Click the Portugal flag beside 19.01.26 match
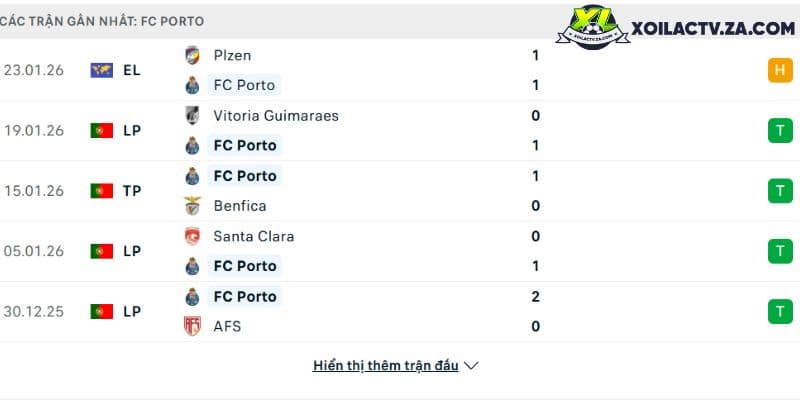The image size is (800, 400). 102,131
